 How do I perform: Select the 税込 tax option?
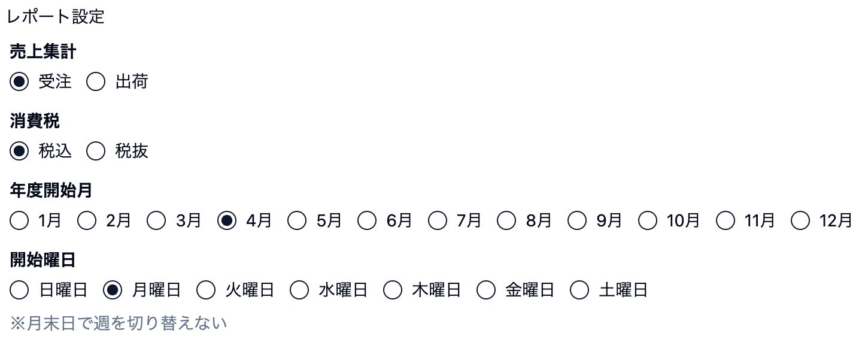click(x=19, y=152)
